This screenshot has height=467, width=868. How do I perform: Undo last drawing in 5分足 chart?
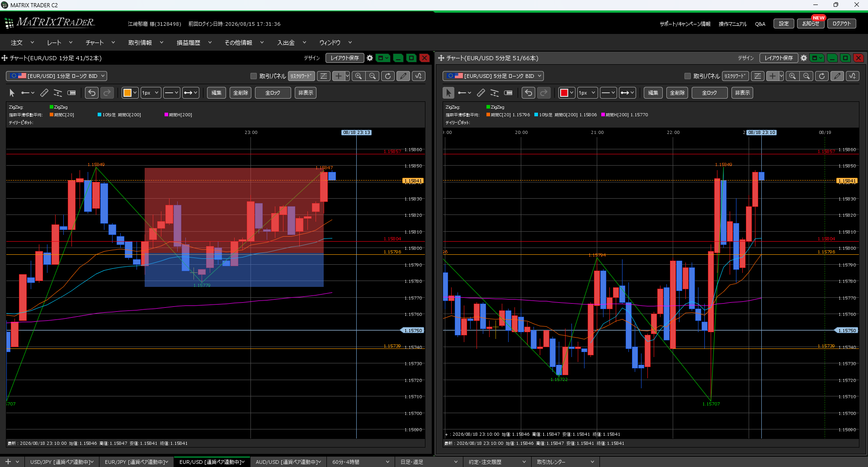(528, 93)
